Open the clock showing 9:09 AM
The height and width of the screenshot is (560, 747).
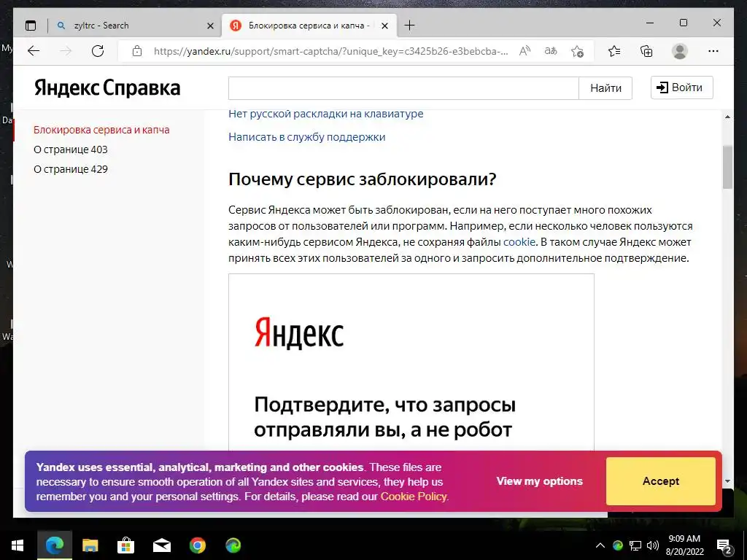pyautogui.click(x=684, y=545)
